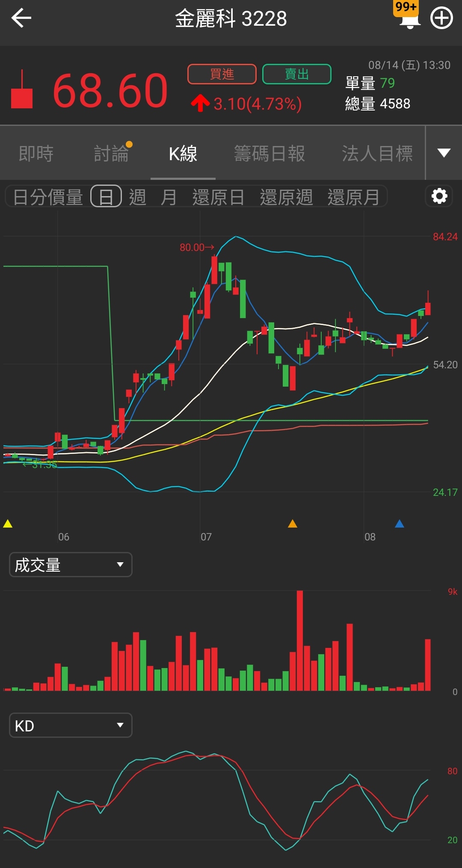
Task: Open the notification bell with 99+ badge
Action: click(409, 17)
